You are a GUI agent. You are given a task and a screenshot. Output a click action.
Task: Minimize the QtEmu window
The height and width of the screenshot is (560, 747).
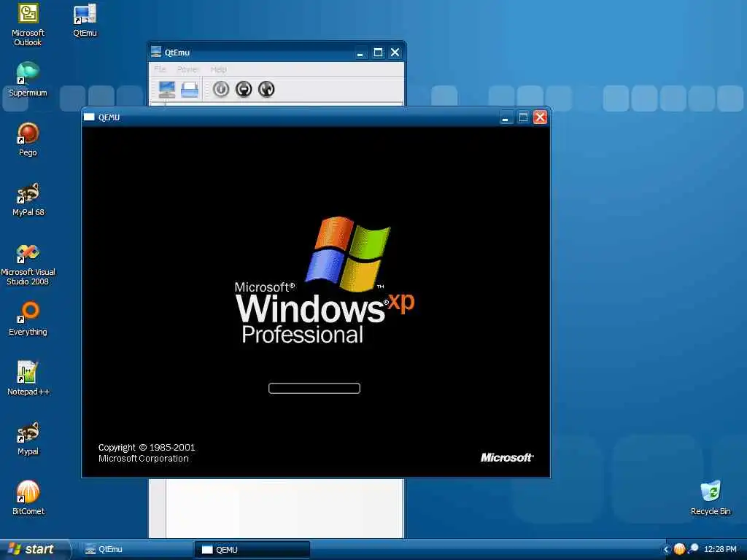coord(360,52)
